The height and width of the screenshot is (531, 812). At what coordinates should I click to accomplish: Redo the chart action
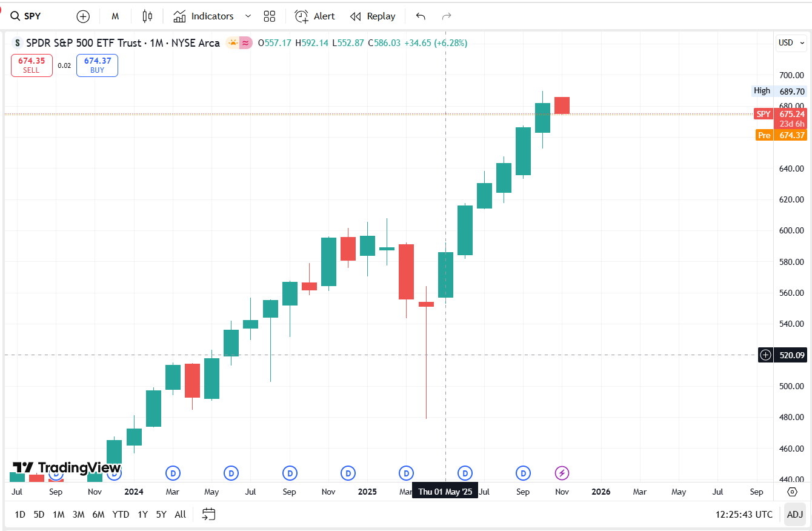click(447, 16)
